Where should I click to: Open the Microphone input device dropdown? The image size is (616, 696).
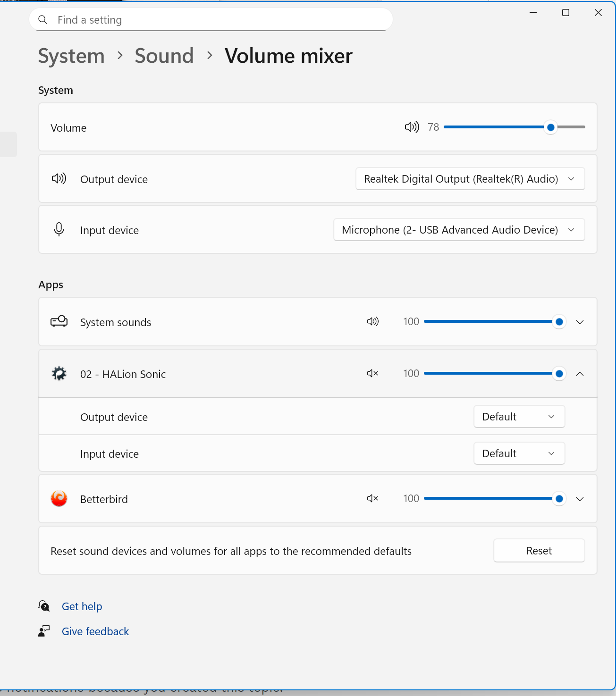tap(459, 230)
